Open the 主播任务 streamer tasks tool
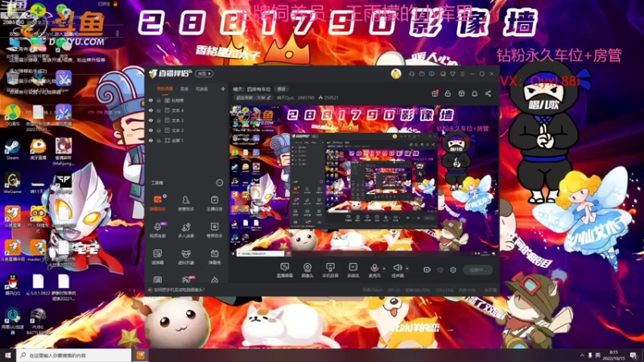Image resolution: width=644 pixels, height=362 pixels. click(x=214, y=204)
